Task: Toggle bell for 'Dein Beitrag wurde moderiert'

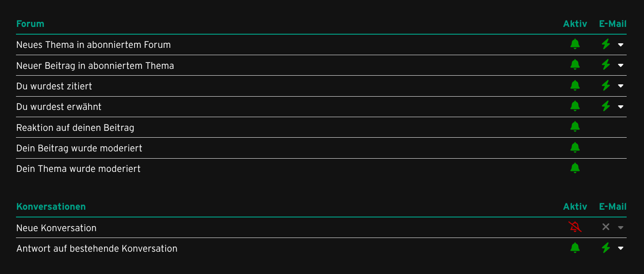Action: coord(575,147)
